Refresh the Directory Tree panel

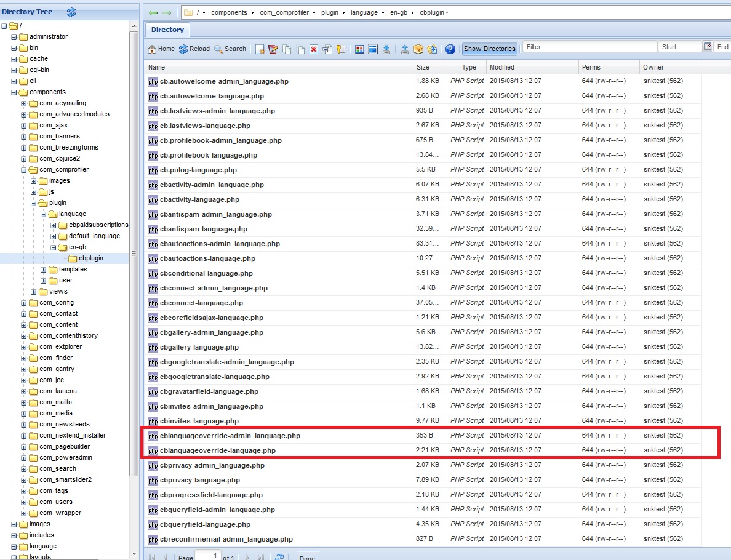tap(71, 12)
